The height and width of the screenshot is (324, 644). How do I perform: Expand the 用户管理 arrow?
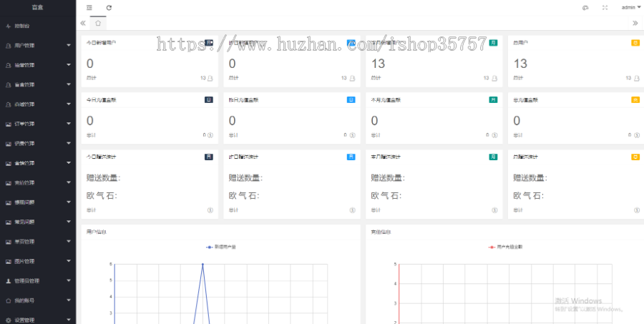point(69,45)
